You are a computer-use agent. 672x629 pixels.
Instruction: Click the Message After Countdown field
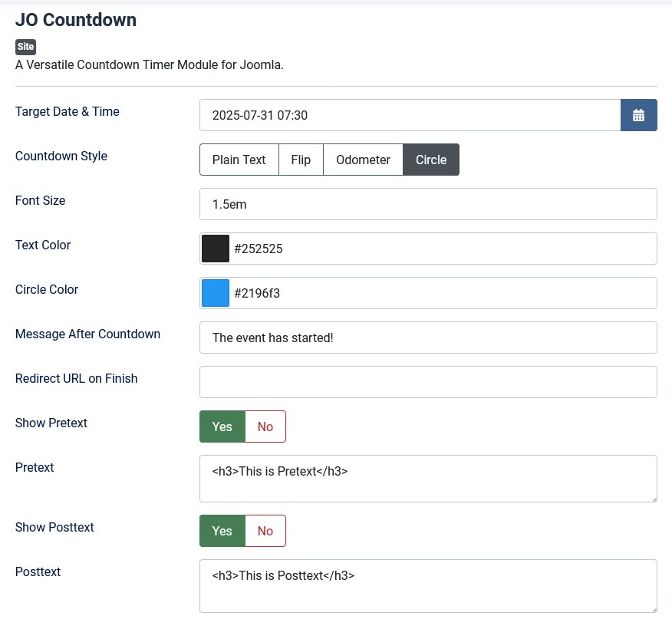coord(428,338)
